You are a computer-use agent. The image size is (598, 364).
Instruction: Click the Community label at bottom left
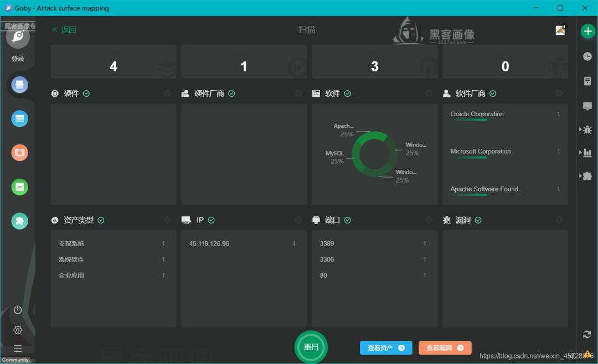(x=16, y=360)
